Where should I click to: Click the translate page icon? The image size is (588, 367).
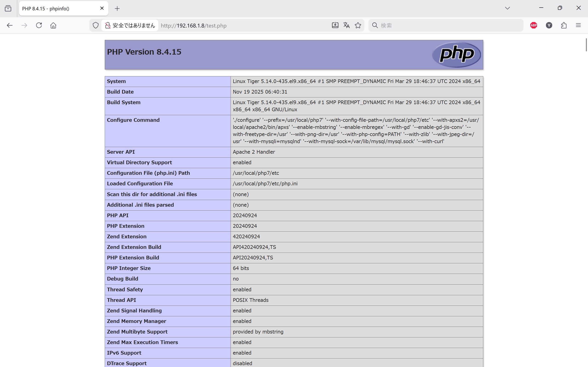coord(346,25)
